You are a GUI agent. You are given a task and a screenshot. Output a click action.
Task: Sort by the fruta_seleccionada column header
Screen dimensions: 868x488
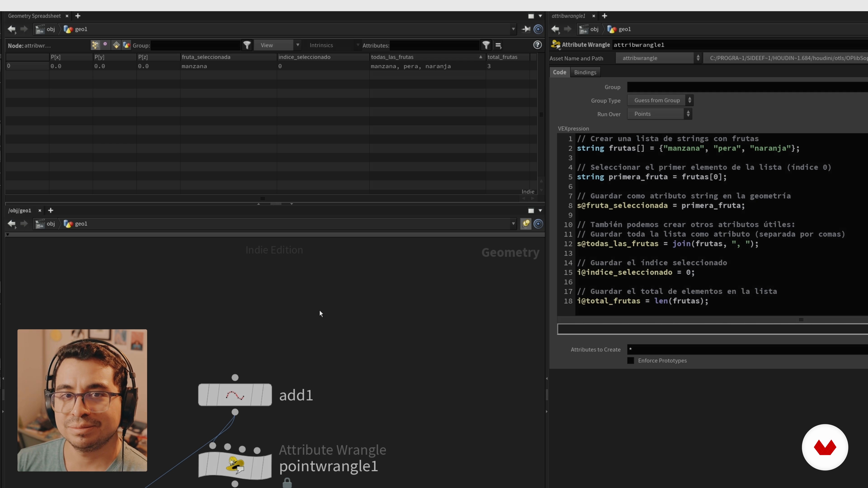(x=206, y=57)
